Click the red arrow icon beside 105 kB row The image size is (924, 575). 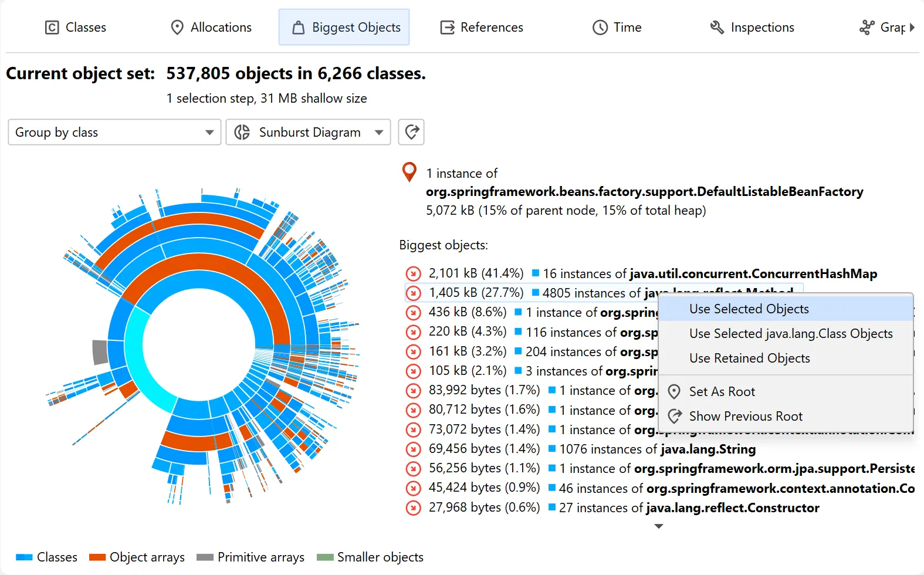414,371
